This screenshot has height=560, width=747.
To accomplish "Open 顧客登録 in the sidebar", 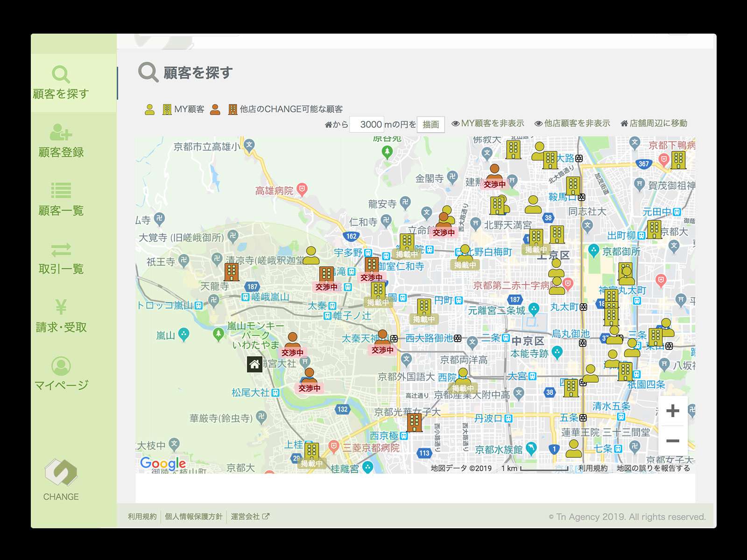I will (61, 141).
